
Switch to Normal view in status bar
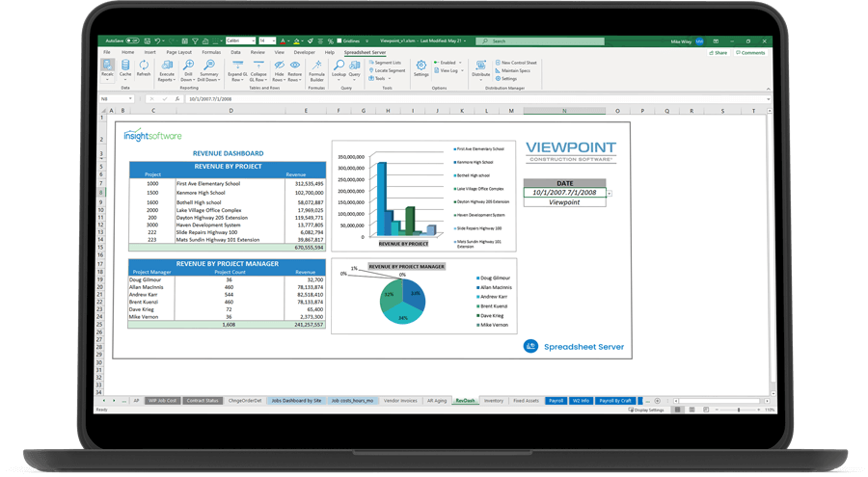678,410
